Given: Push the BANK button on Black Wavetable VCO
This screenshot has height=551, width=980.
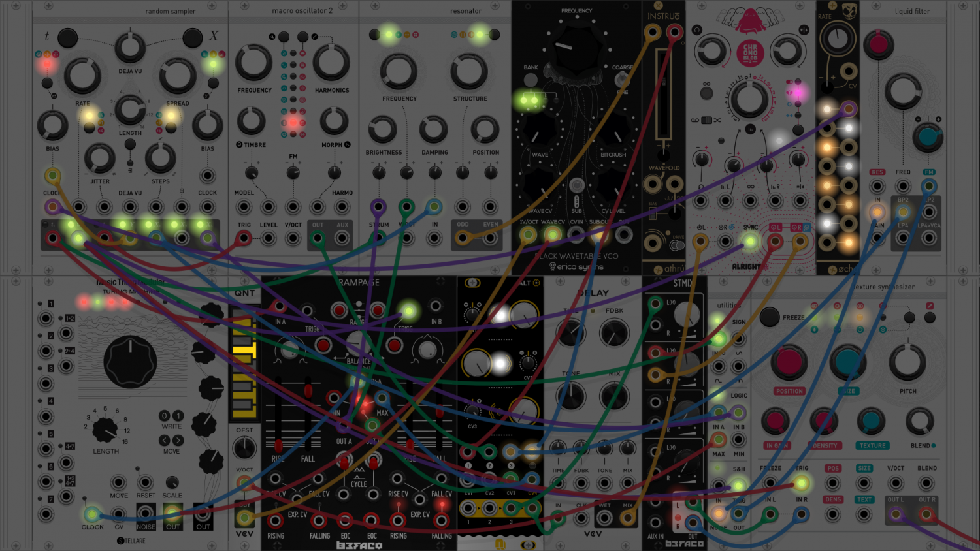Looking at the screenshot, I should (x=531, y=80).
